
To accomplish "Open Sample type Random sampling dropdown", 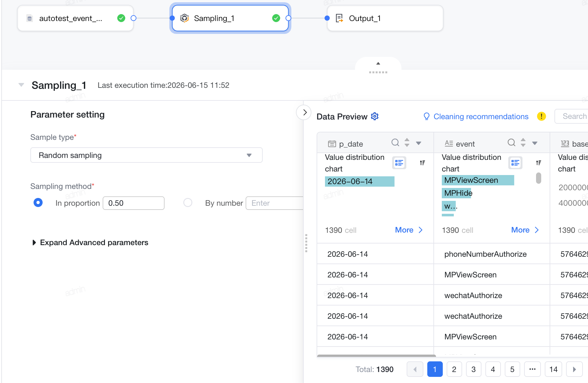I will pos(147,155).
